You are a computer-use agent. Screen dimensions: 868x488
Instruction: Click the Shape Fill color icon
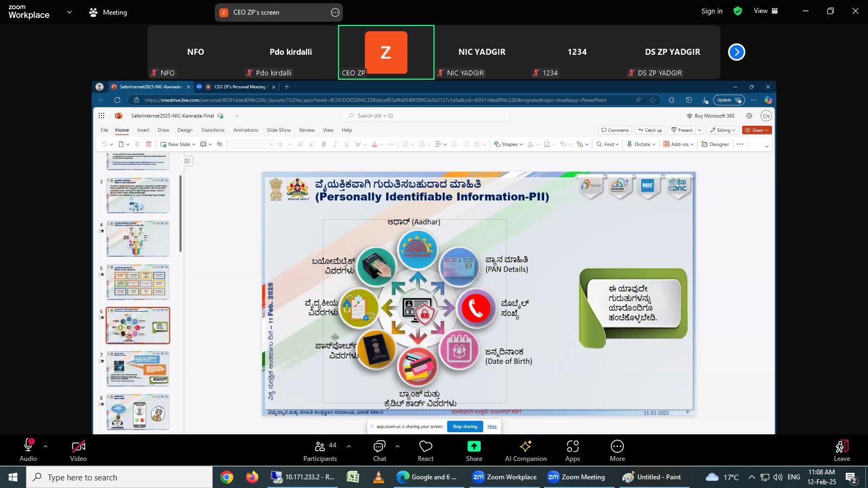click(531, 144)
